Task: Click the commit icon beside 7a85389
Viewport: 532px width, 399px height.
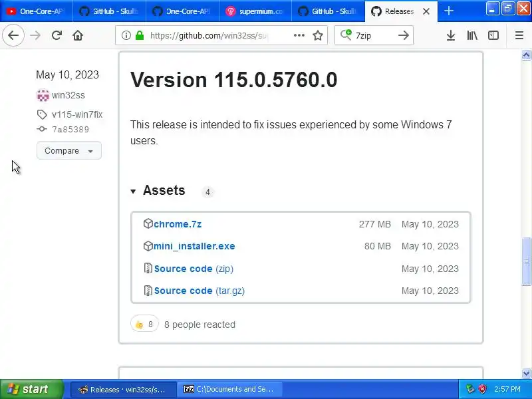Action: coord(42,129)
